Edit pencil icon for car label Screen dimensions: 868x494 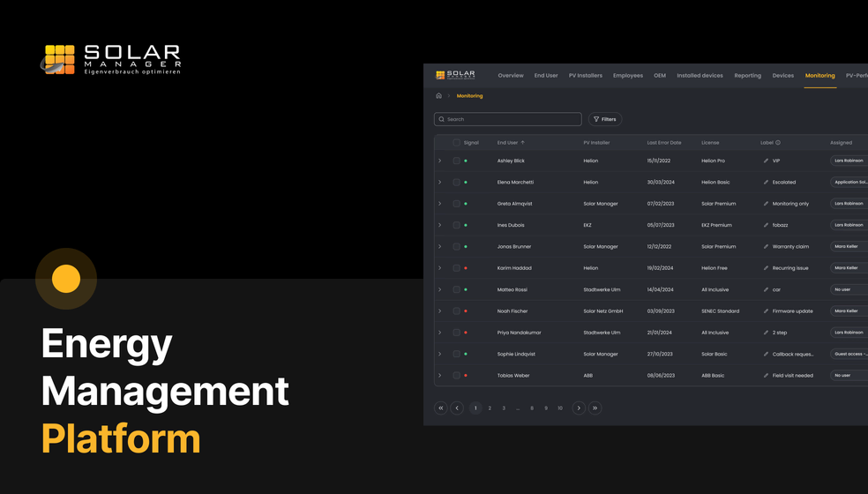pyautogui.click(x=767, y=289)
